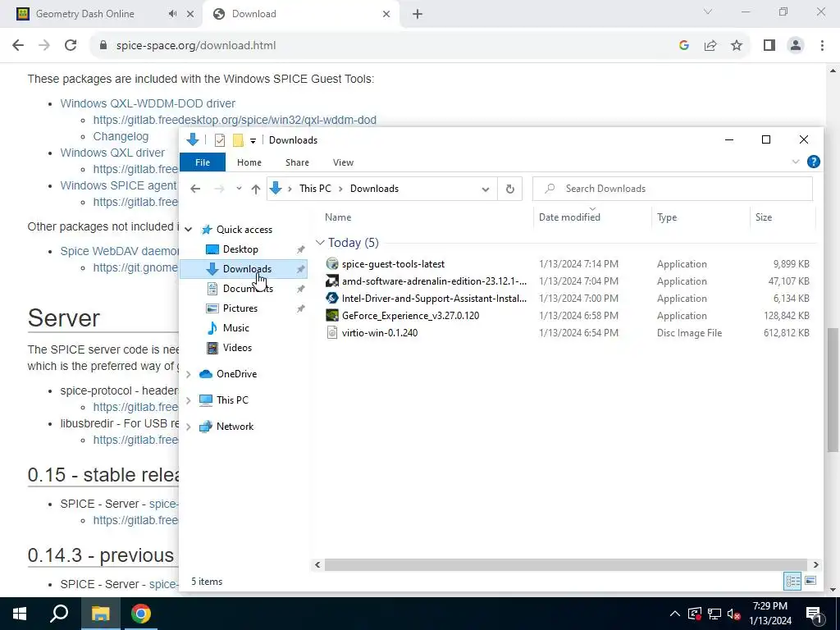Image resolution: width=840 pixels, height=630 pixels.
Task: Click New folder icon in Explorer title bar
Action: tap(238, 140)
